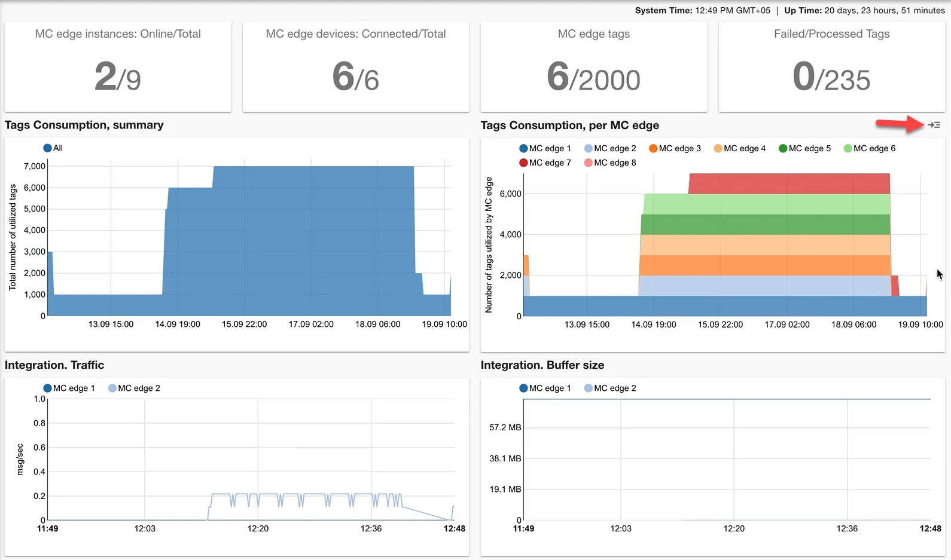The height and width of the screenshot is (560, 951).
Task: Click the 0.8 value on the Traffic y-axis
Action: click(x=39, y=423)
